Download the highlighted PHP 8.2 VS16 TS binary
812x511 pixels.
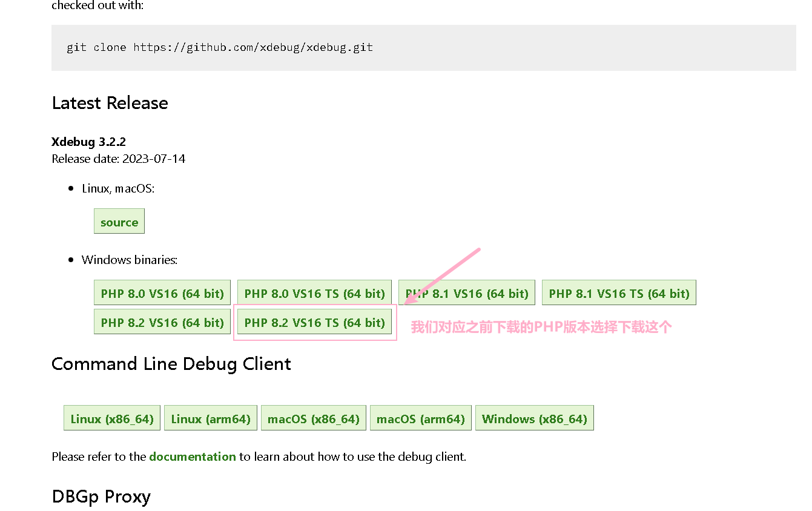click(x=314, y=322)
